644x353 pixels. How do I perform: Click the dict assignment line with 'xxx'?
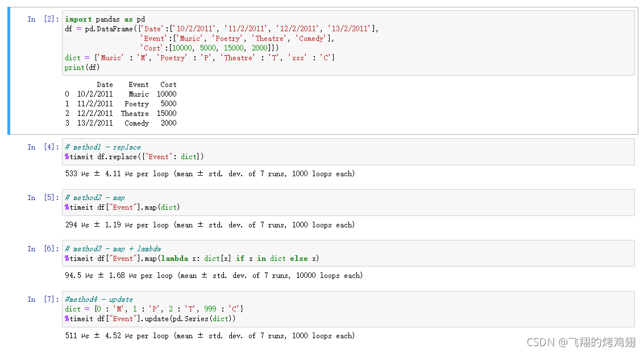(200, 58)
